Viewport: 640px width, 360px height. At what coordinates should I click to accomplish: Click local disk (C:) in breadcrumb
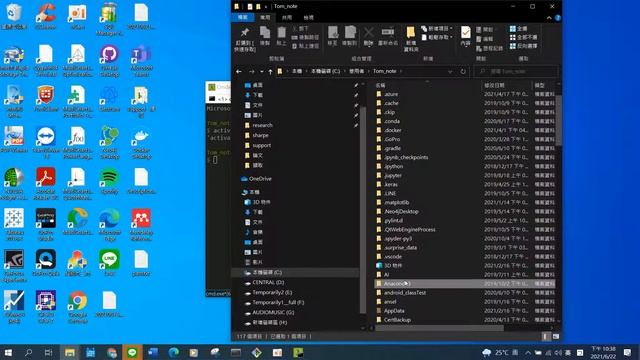point(325,71)
